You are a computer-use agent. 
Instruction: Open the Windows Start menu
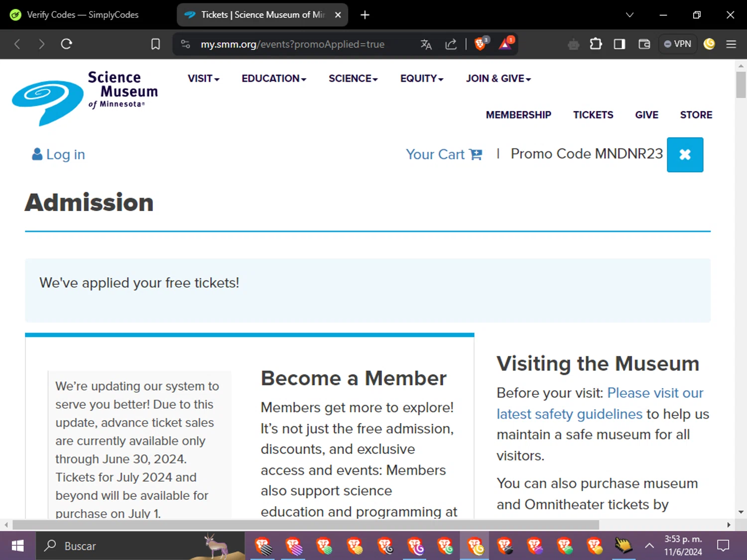point(17,546)
